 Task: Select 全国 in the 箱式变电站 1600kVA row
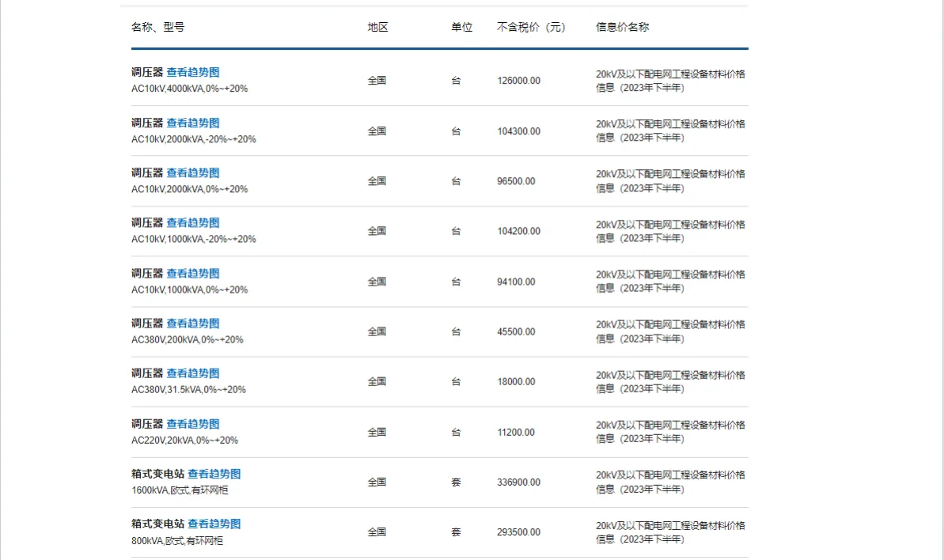[x=377, y=482]
